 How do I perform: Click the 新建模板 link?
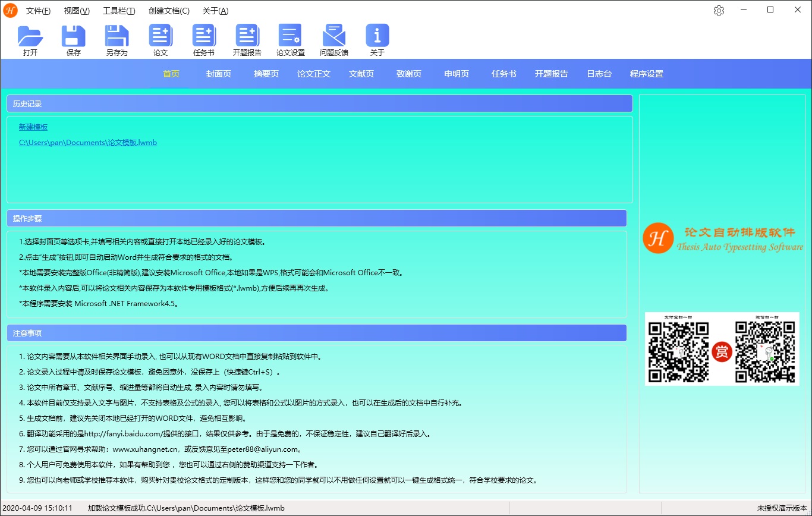pyautogui.click(x=33, y=127)
